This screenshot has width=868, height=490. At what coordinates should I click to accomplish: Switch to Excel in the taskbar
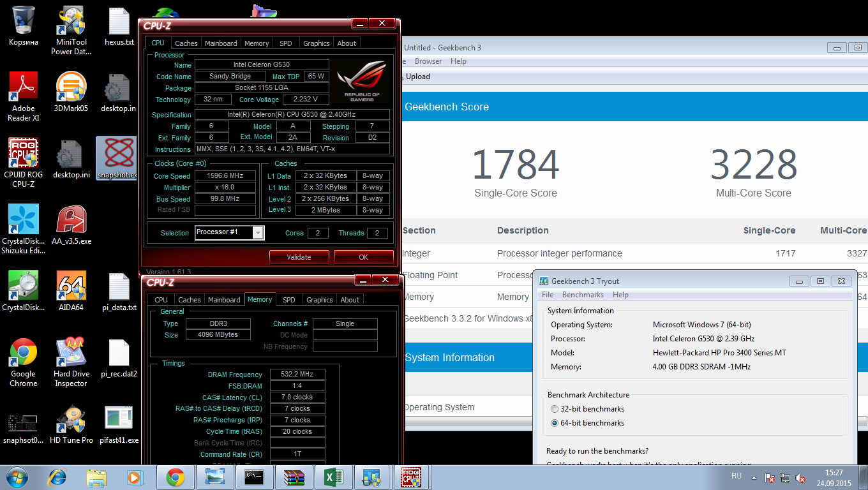click(x=333, y=477)
